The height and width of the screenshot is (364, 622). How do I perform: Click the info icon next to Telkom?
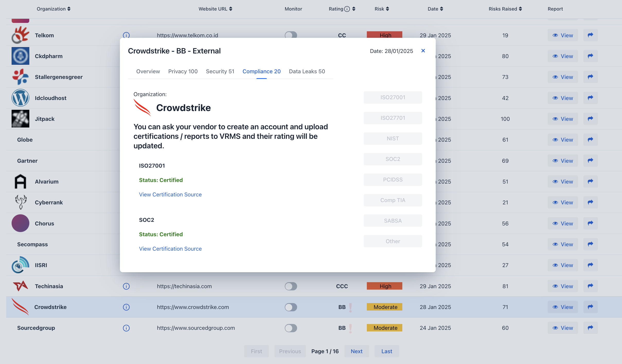coord(126,35)
